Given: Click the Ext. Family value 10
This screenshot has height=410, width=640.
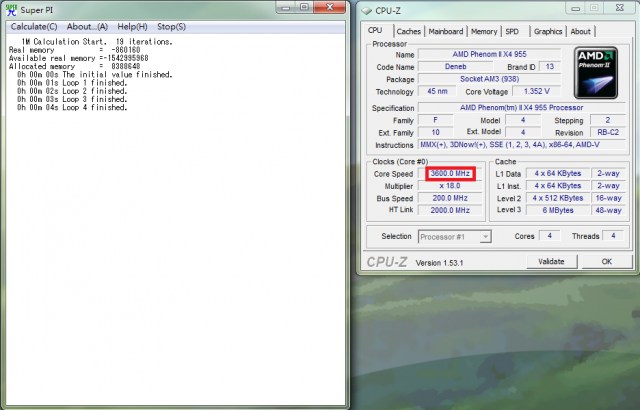Looking at the screenshot, I should (436, 133).
